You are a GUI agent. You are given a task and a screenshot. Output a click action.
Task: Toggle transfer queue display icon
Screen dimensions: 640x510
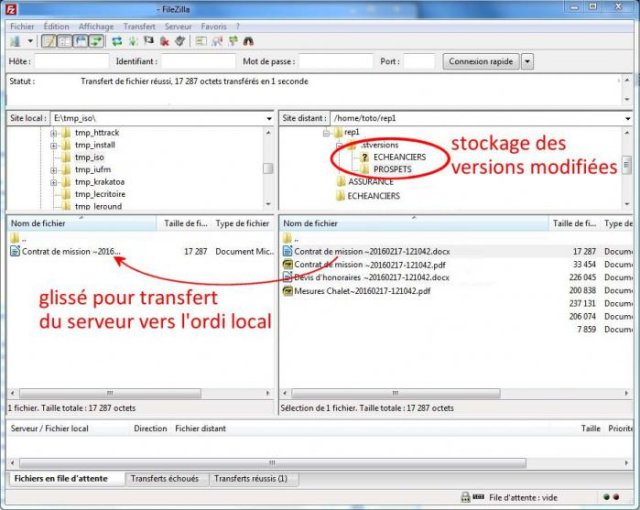[95, 41]
